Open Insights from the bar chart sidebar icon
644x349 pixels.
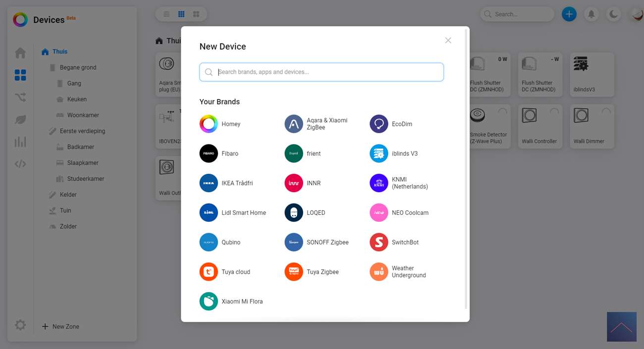tap(20, 142)
